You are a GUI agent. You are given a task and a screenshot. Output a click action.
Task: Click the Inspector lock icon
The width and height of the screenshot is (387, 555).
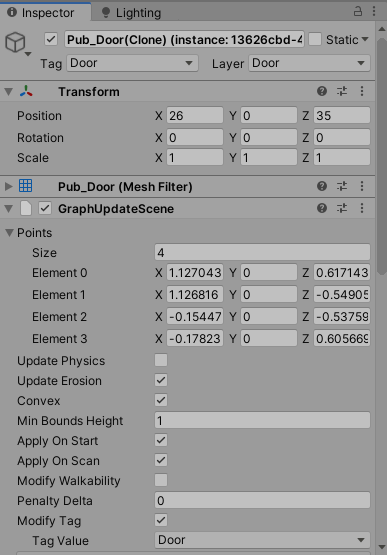coord(358,12)
